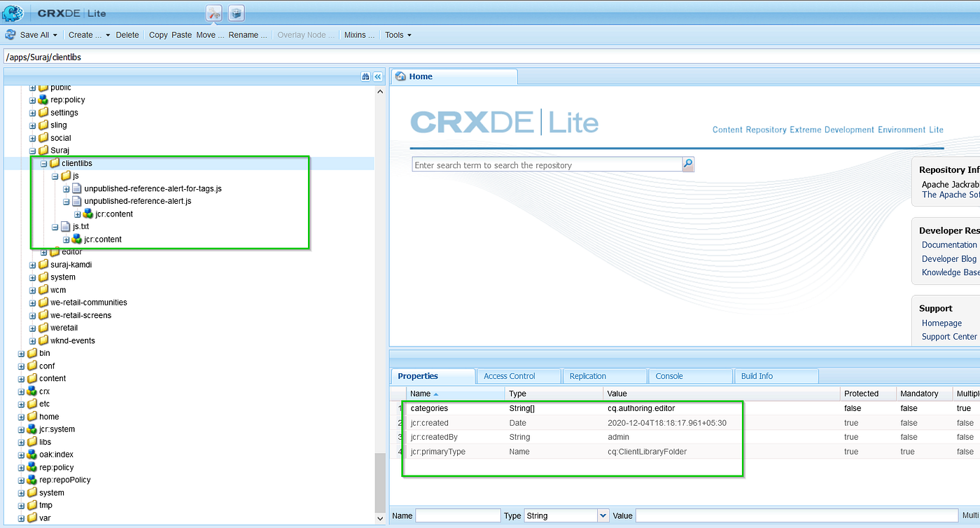Click the Save All refresh icon

[10, 34]
